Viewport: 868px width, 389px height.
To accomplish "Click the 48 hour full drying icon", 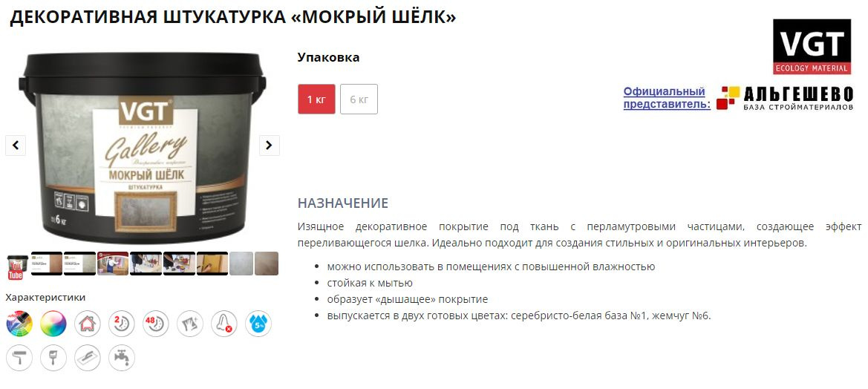I will 155,324.
